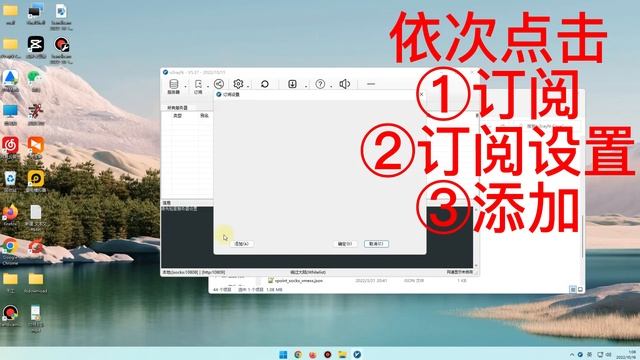Open the Servers (服务器) toolbar icon in v2rayN
The width and height of the screenshot is (640, 360).
tap(173, 84)
